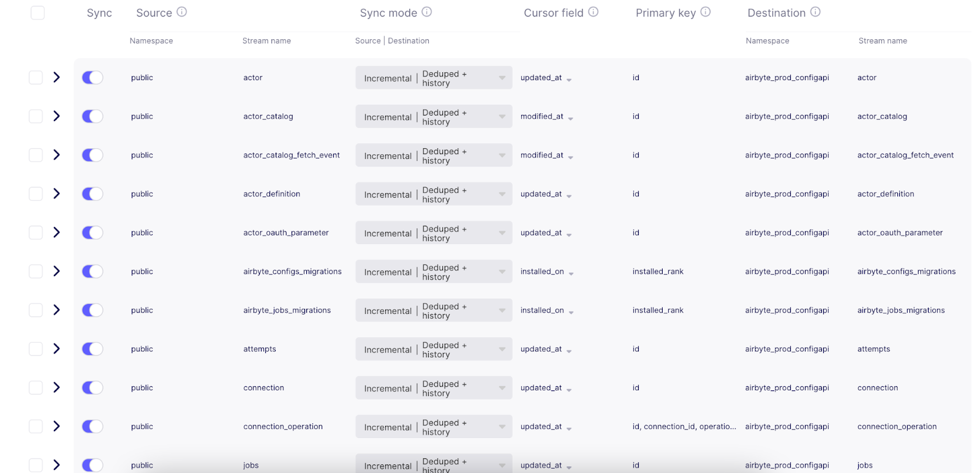Click destination namespace airbyte_prod_configapi for attempts
The height and width of the screenshot is (473, 980).
[x=787, y=349]
